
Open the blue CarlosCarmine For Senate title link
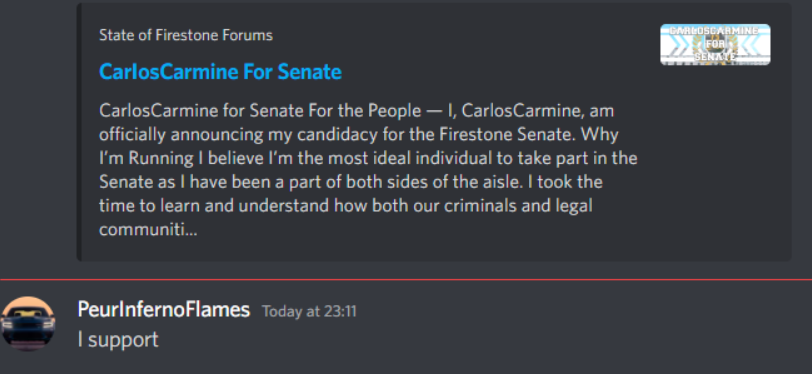(220, 71)
